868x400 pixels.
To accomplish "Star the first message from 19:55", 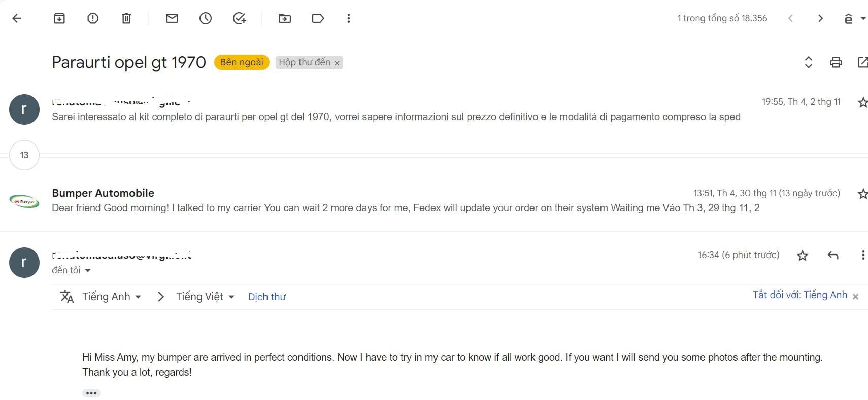I will [862, 102].
